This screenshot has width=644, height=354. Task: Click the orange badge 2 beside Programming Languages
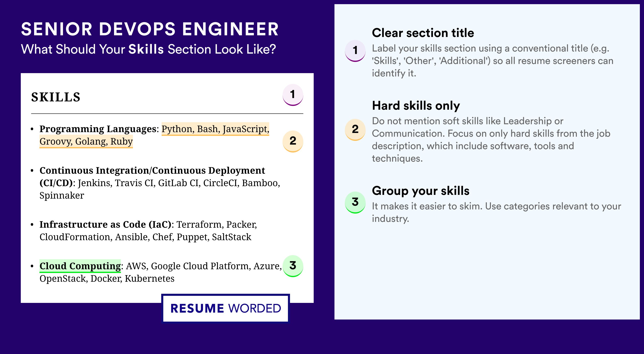[x=293, y=141]
